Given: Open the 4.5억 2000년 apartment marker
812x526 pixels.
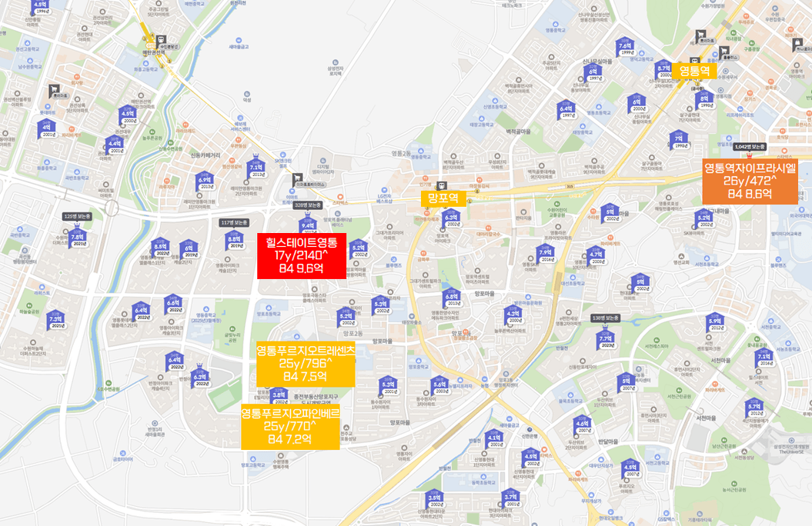Looking at the screenshot, I should (x=128, y=116).
